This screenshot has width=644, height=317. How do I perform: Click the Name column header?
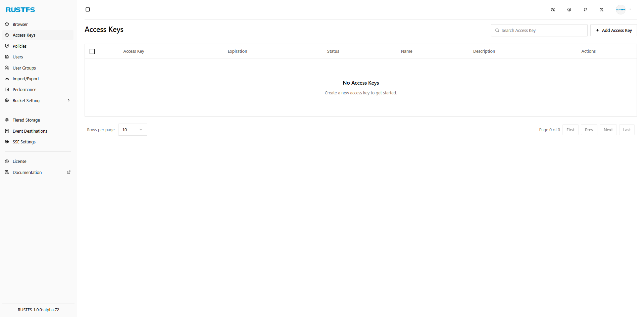[x=406, y=51]
